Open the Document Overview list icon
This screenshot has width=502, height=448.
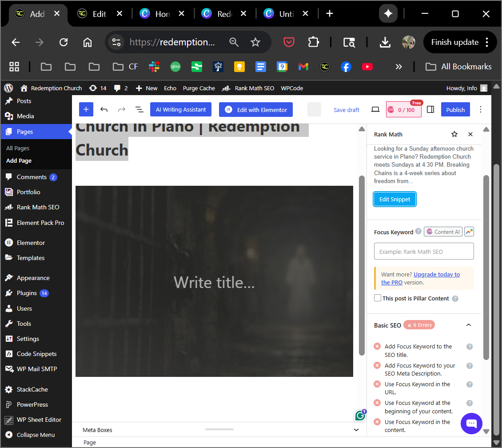click(x=139, y=110)
